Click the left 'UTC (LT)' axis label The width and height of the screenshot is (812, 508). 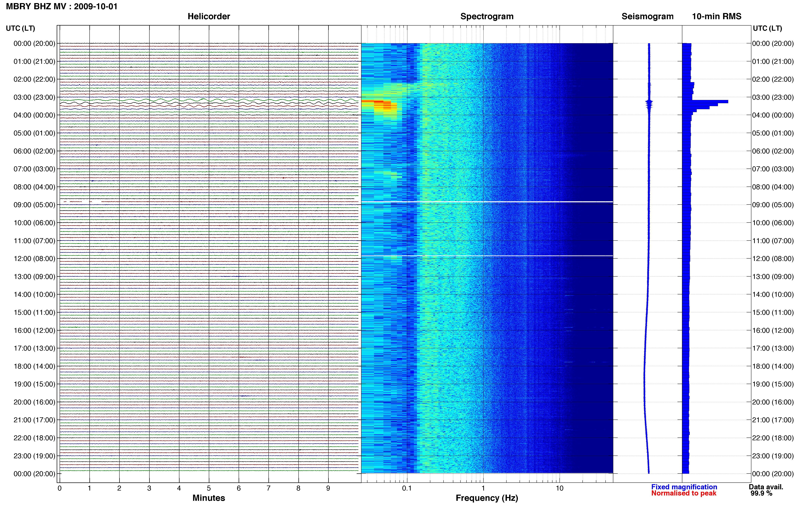tap(21, 28)
